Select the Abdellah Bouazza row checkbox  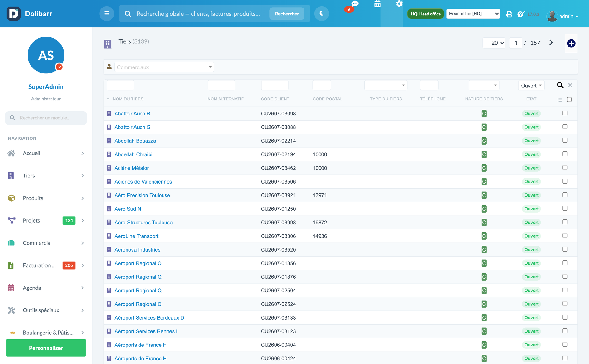565,140
